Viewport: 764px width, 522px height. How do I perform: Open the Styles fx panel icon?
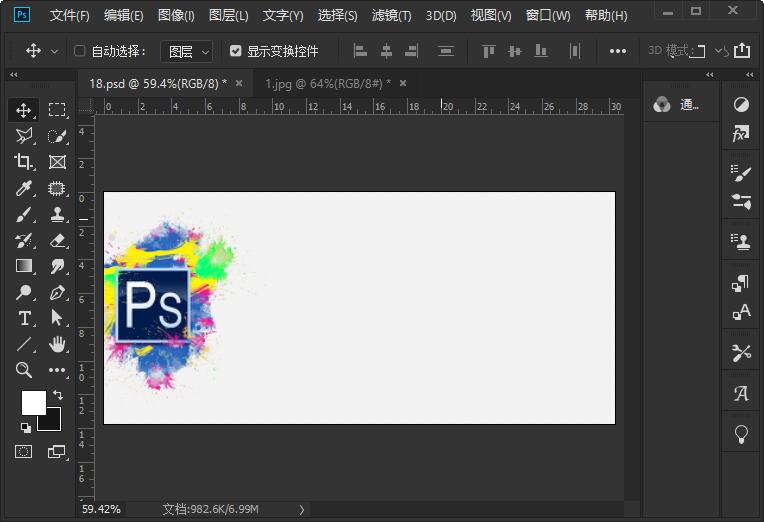(741, 133)
